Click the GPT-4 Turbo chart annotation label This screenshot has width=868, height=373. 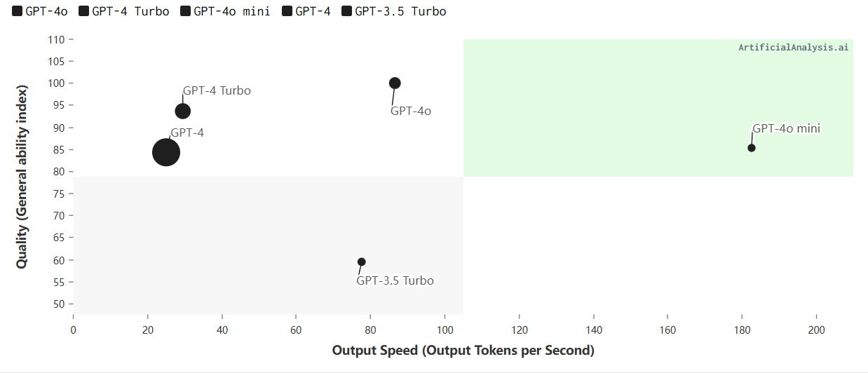click(217, 90)
